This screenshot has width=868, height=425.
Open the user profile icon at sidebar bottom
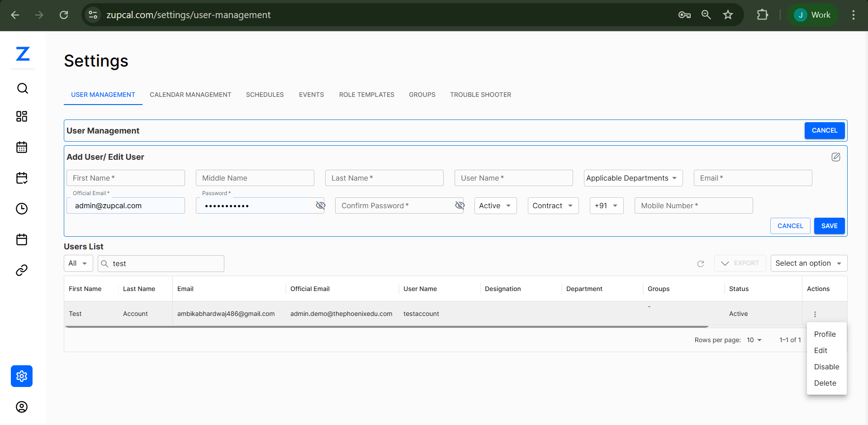click(22, 407)
